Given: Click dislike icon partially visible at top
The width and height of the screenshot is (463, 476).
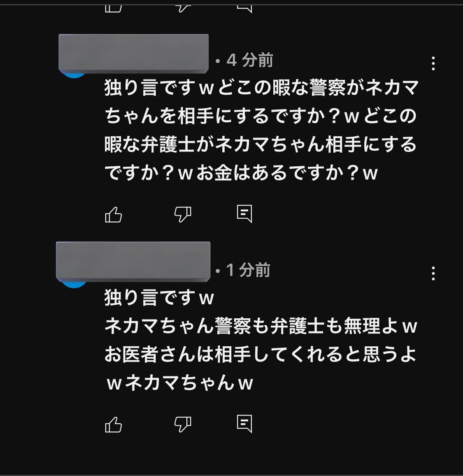Looking at the screenshot, I should pyautogui.click(x=183, y=8).
